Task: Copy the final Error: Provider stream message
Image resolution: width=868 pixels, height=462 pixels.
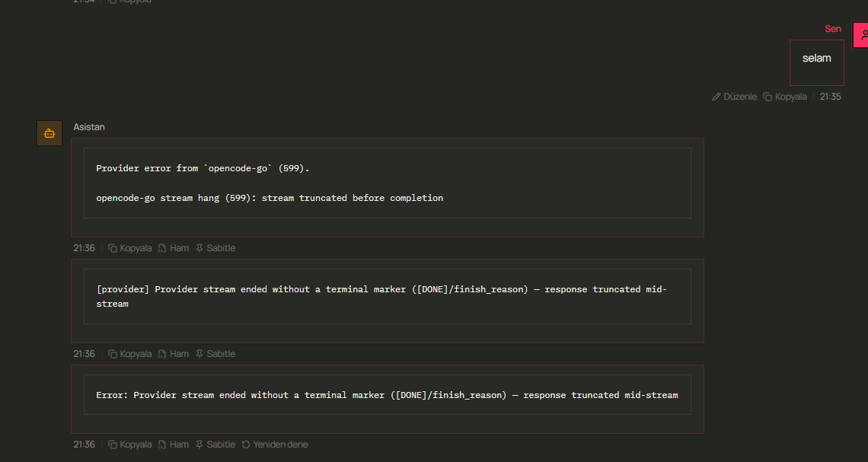Action: 129,444
